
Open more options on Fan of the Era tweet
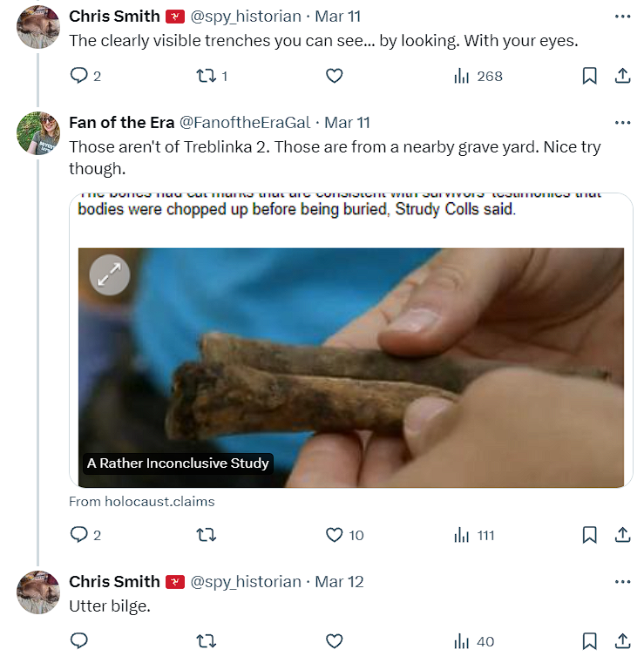tap(622, 123)
